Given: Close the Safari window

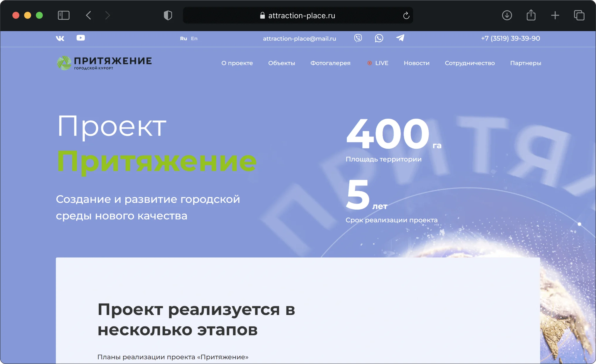Looking at the screenshot, I should (x=16, y=15).
